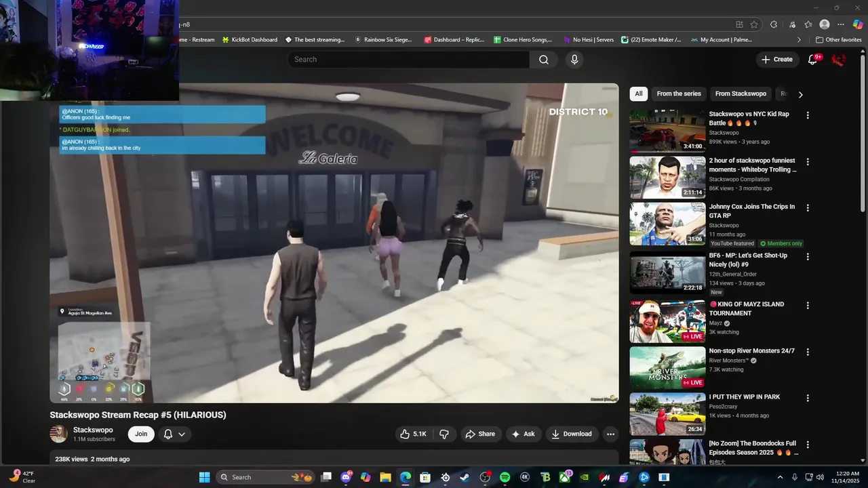Open the Rainbow Six Siege bookmark

point(383,40)
